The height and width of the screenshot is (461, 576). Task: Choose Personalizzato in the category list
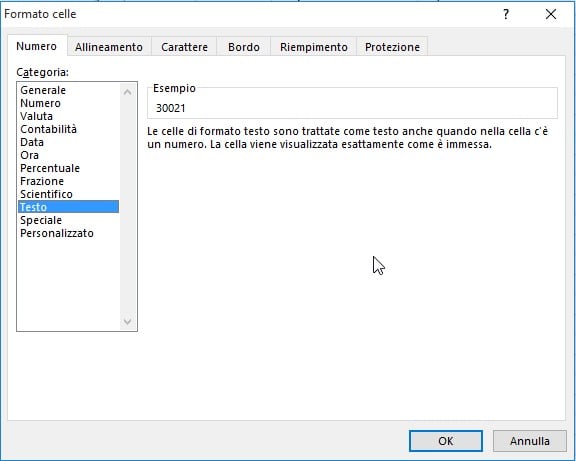tap(57, 233)
